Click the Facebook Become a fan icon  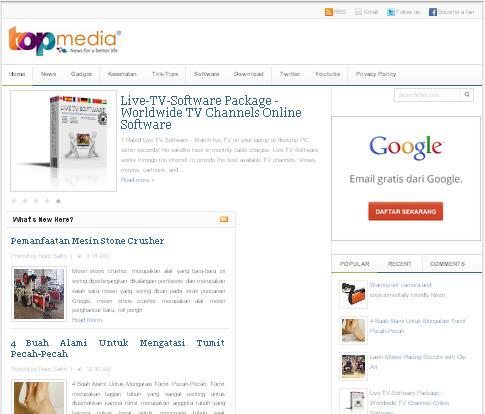433,12
